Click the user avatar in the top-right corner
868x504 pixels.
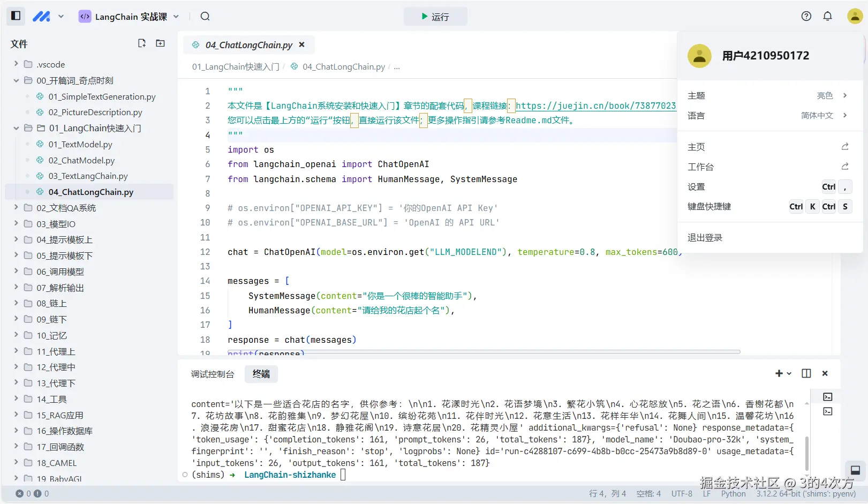click(854, 16)
